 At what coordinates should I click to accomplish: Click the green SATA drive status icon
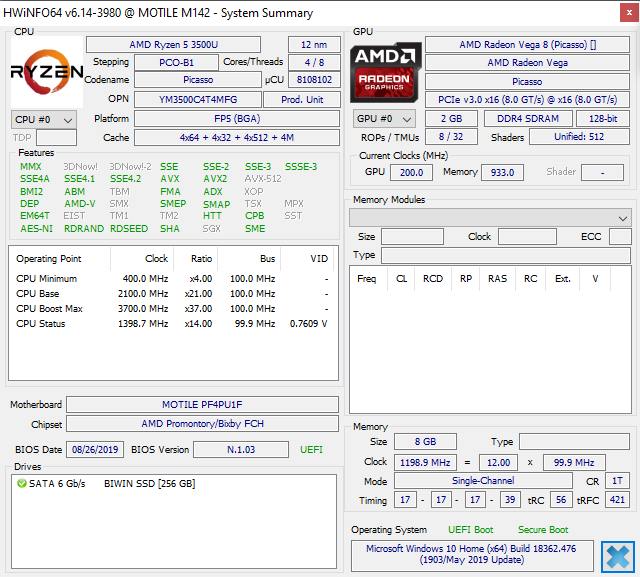pyautogui.click(x=22, y=484)
